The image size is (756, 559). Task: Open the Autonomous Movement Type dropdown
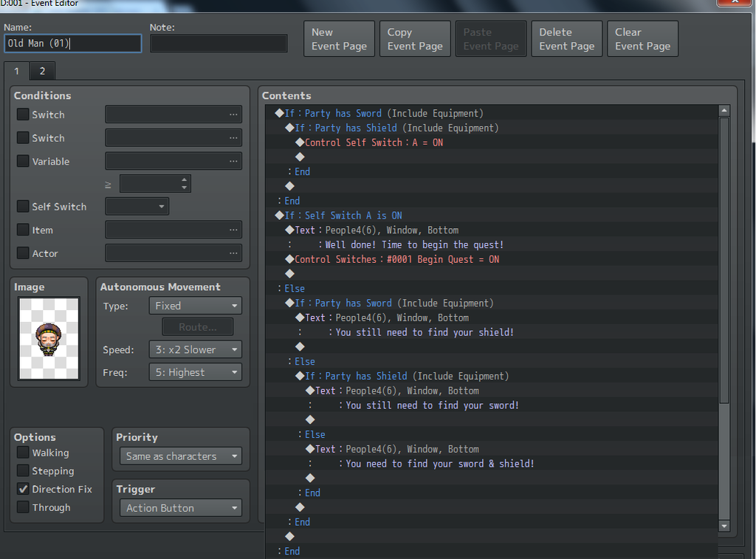[x=195, y=306]
